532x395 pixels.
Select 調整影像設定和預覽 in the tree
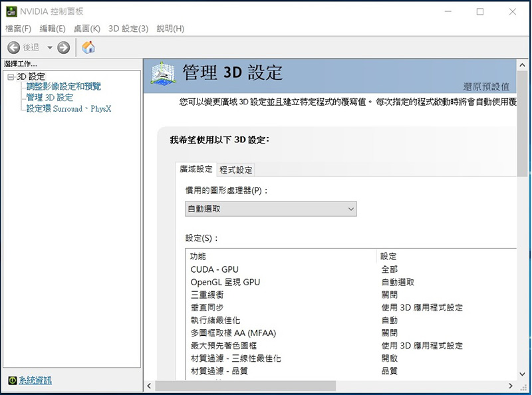click(x=64, y=86)
